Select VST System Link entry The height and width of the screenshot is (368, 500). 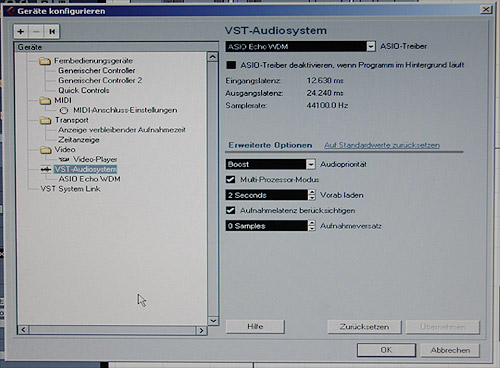70,189
